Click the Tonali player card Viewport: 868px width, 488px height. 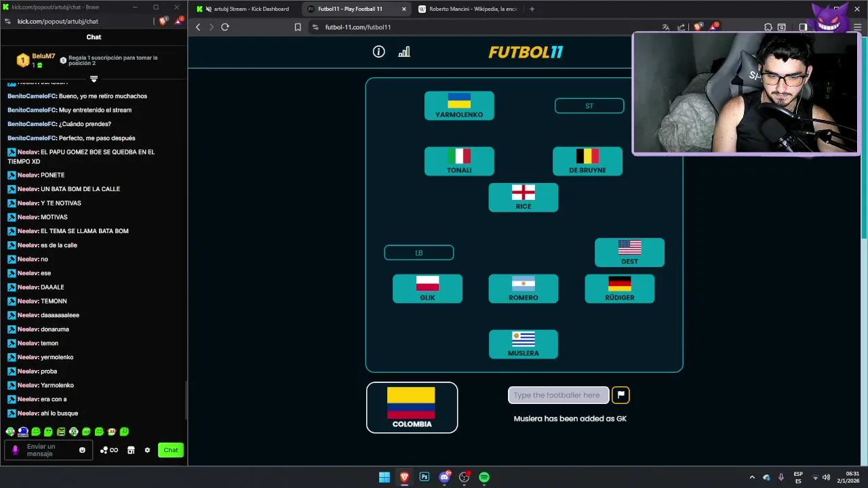point(459,161)
